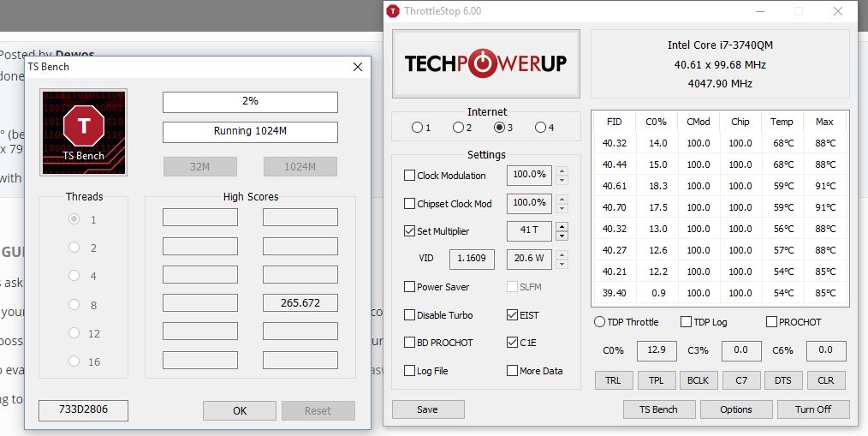Increase Clock Modulation with up arrow
Viewport: 868px width, 436px height.
tap(562, 171)
